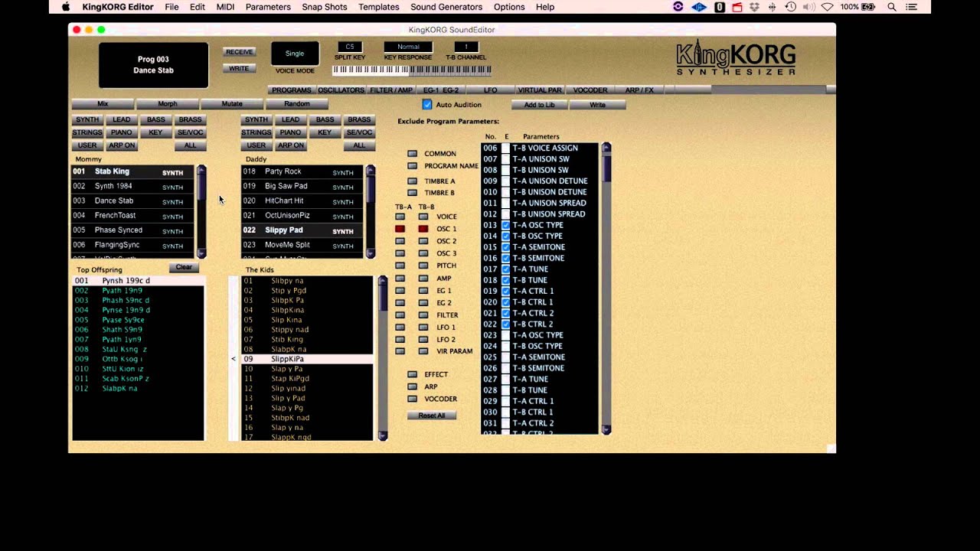Click the Daddy list scroll-up arrow
980x551 pixels.
(371, 170)
